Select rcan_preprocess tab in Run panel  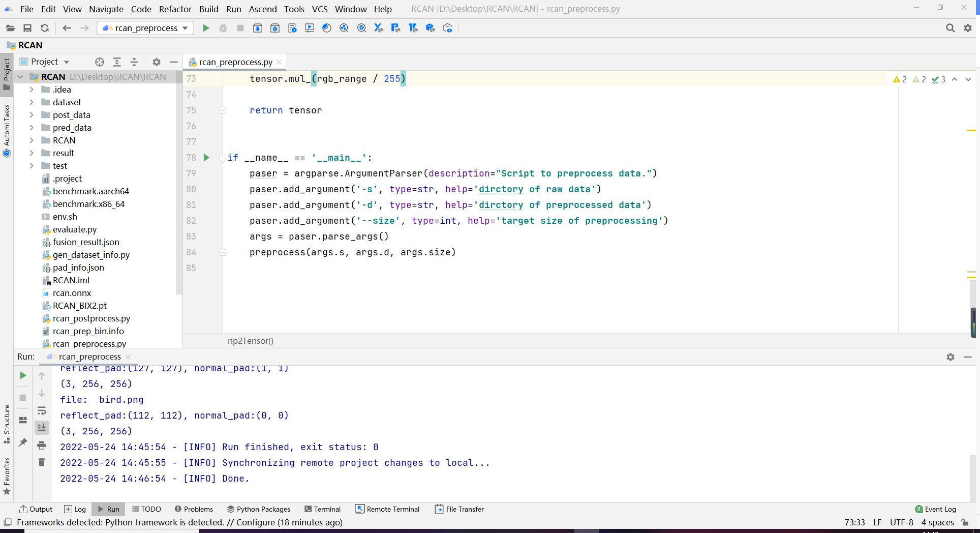click(x=89, y=357)
